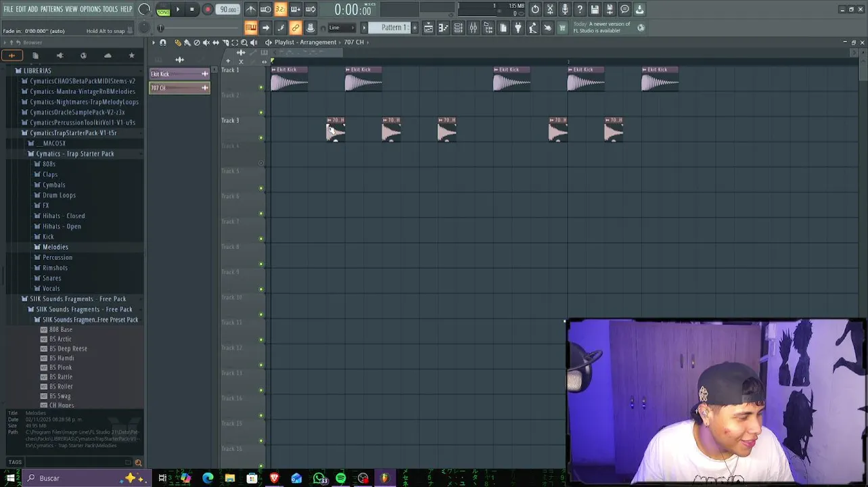Open the TOOLS menu
The width and height of the screenshot is (868, 487).
[x=110, y=9]
